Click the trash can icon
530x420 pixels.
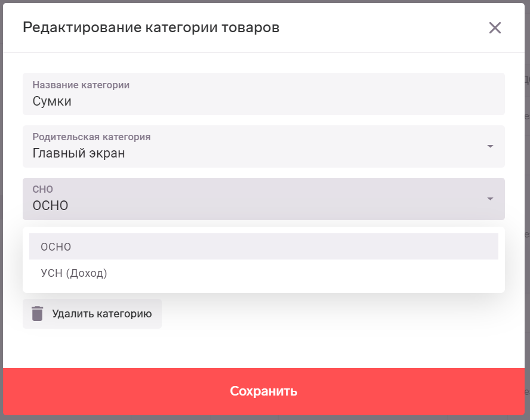(37, 314)
